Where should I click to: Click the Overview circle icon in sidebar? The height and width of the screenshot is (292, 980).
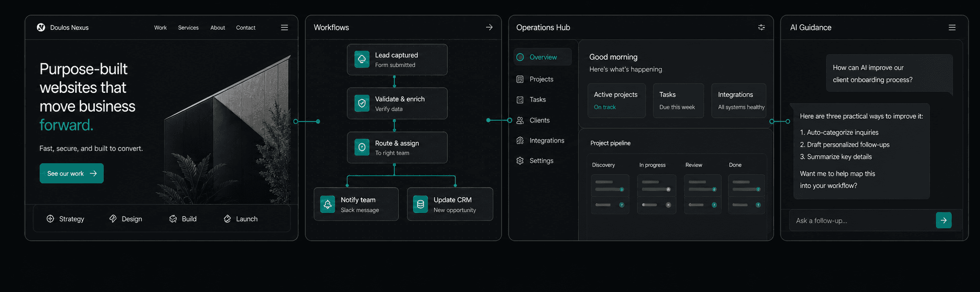(x=520, y=57)
